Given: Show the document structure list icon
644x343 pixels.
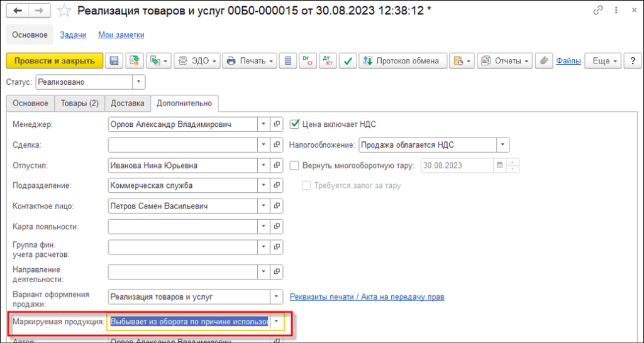Looking at the screenshot, I should pos(288,61).
